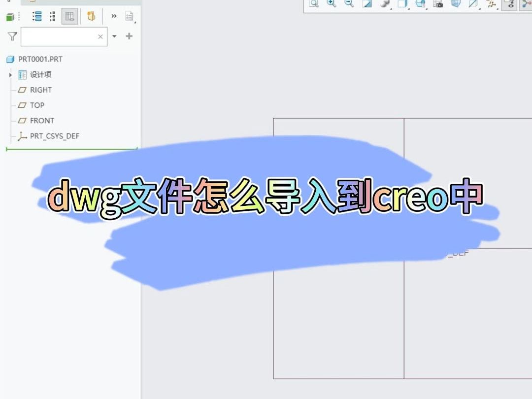Click the add filter plus button
Screen dimensions: 532x399
pos(129,36)
